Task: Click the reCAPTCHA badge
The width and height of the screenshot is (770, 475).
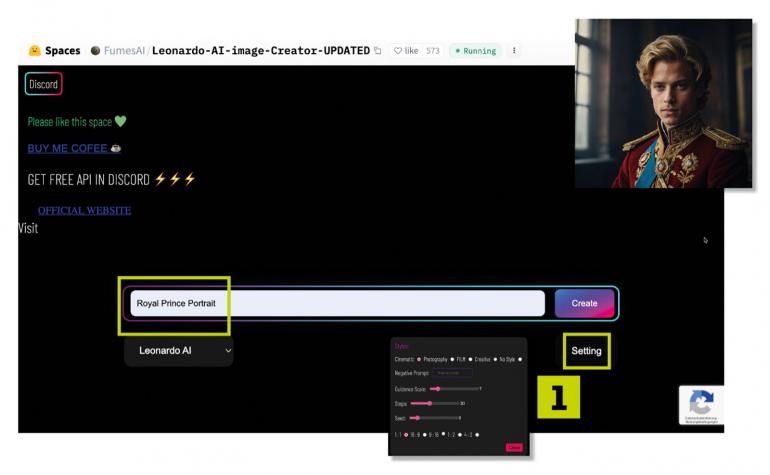Action: (701, 405)
